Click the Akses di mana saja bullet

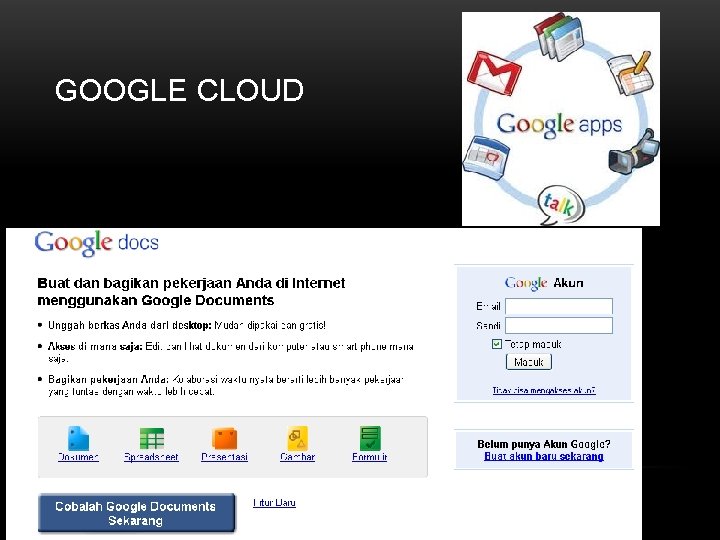click(231, 352)
